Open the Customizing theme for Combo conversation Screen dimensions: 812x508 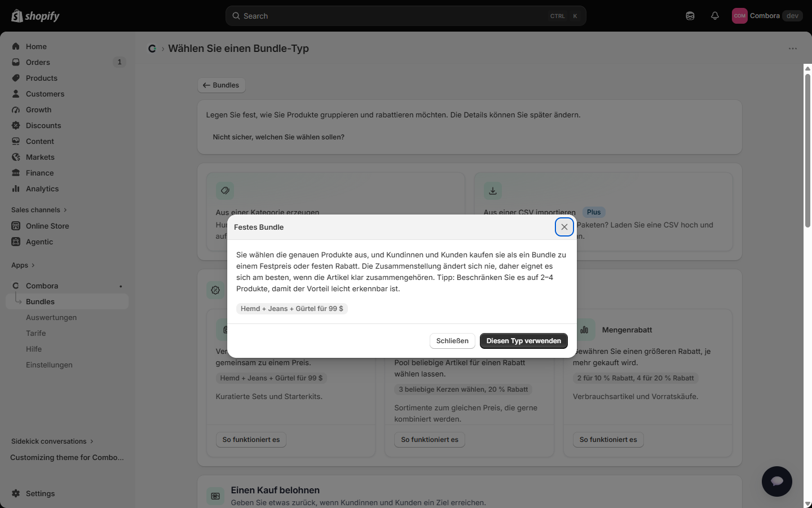tap(67, 457)
